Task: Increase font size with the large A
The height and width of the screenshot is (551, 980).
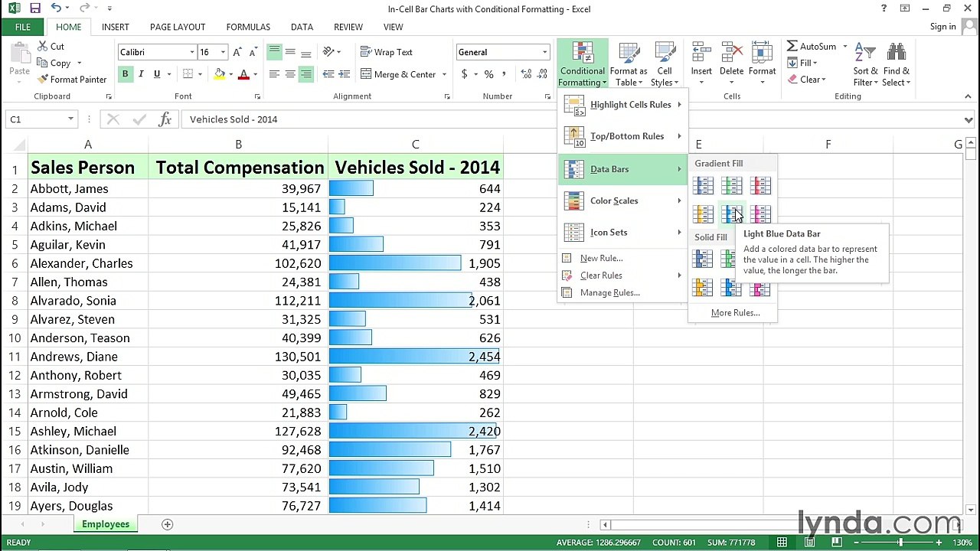Action: coord(237,52)
